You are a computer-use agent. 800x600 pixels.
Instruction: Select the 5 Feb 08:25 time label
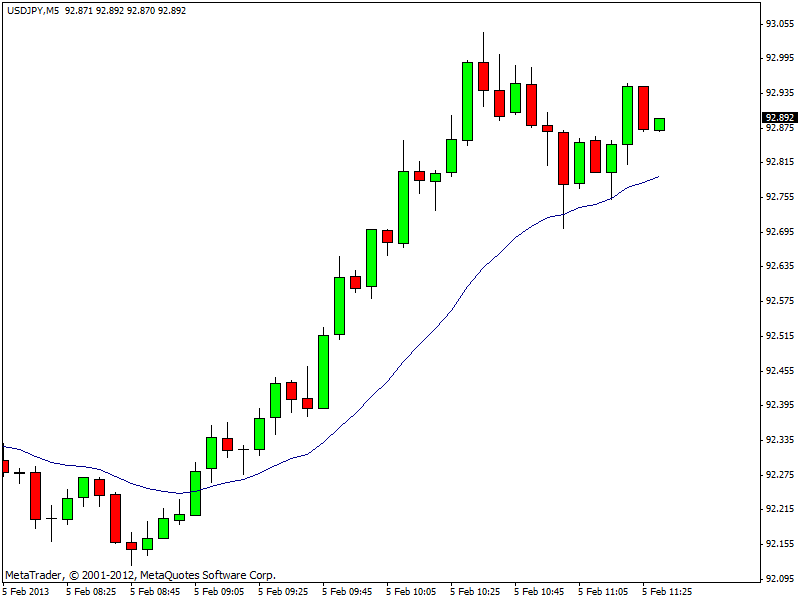point(92,591)
